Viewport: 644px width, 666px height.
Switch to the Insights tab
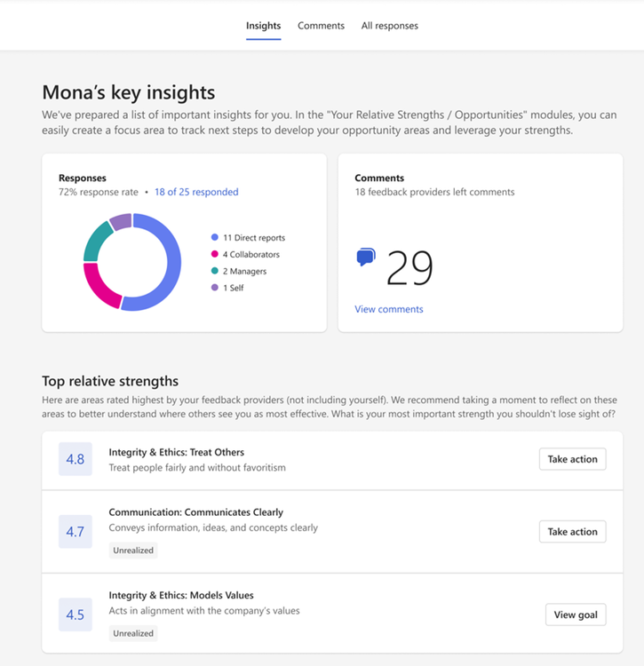point(263,26)
